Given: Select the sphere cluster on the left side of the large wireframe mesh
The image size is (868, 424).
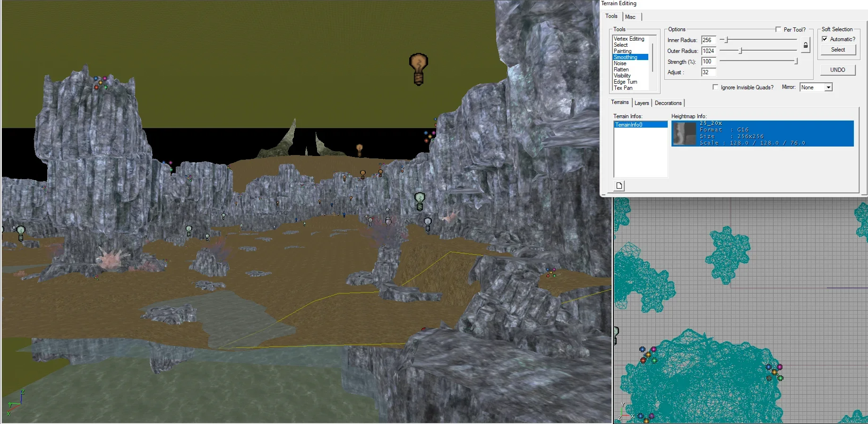Looking at the screenshot, I should (648, 355).
